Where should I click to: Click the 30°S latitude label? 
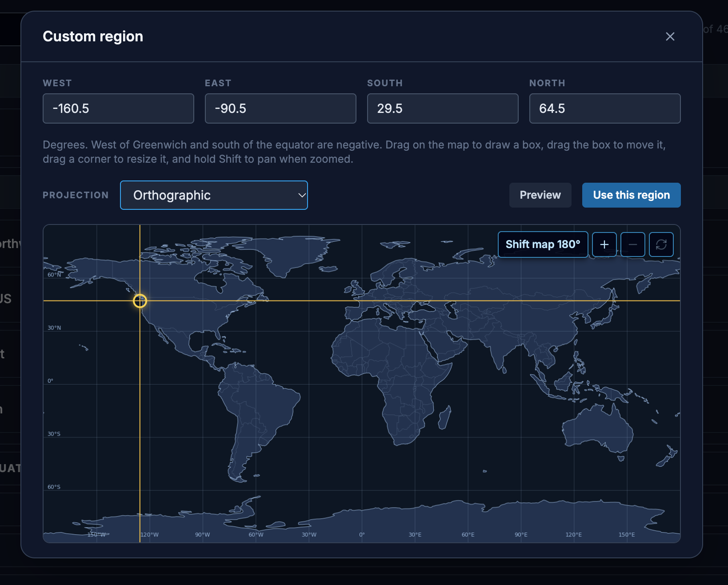pos(54,434)
